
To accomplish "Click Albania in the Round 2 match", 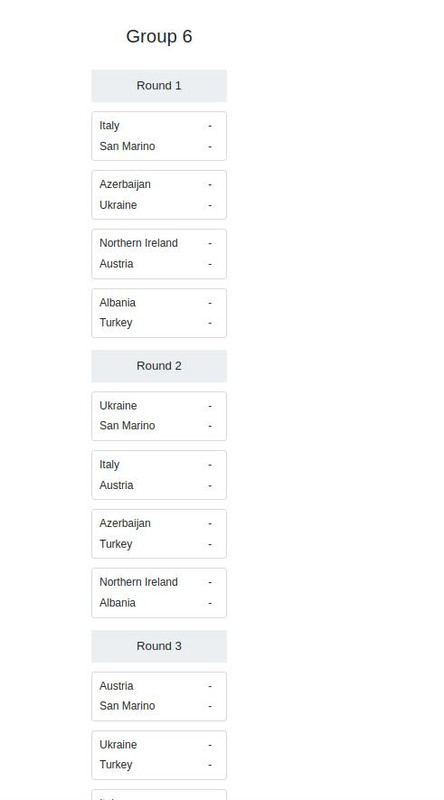I will click(117, 603).
